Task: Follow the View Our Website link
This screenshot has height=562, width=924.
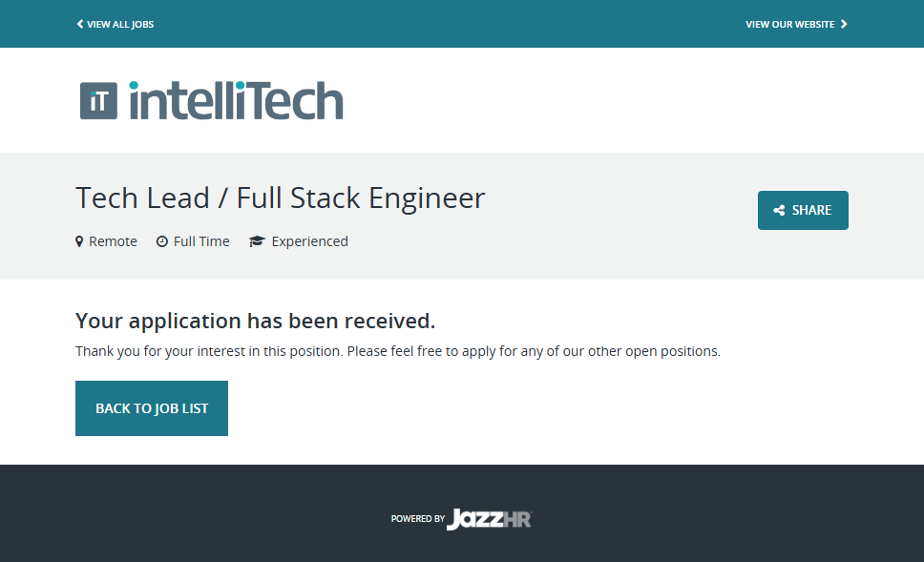Action: click(x=790, y=24)
